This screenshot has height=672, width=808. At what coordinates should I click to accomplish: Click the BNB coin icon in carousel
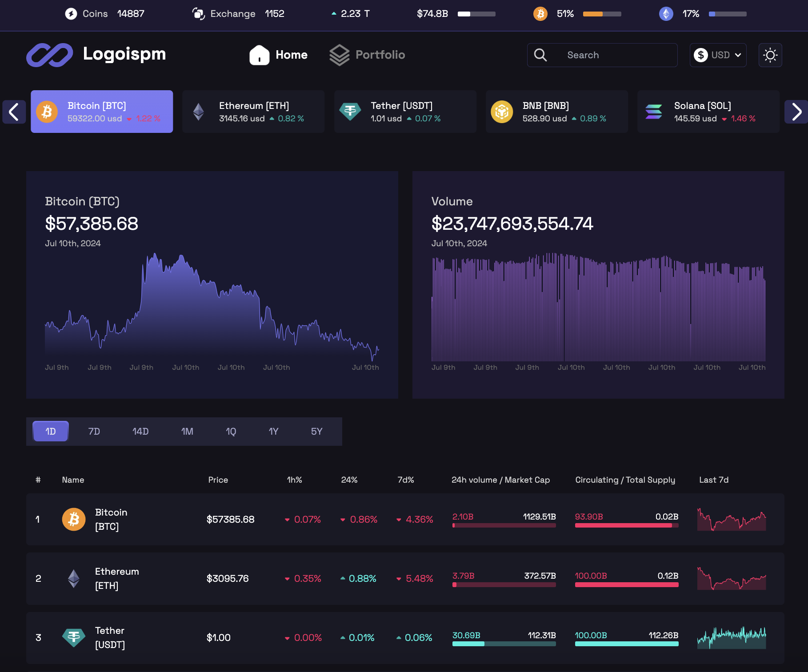501,112
